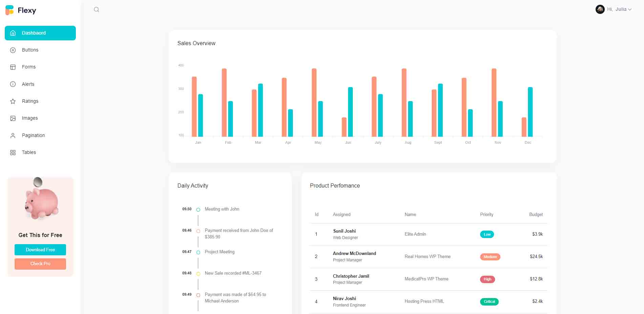This screenshot has width=644, height=314.
Task: Click the Alerts info icon
Action: [x=13, y=84]
